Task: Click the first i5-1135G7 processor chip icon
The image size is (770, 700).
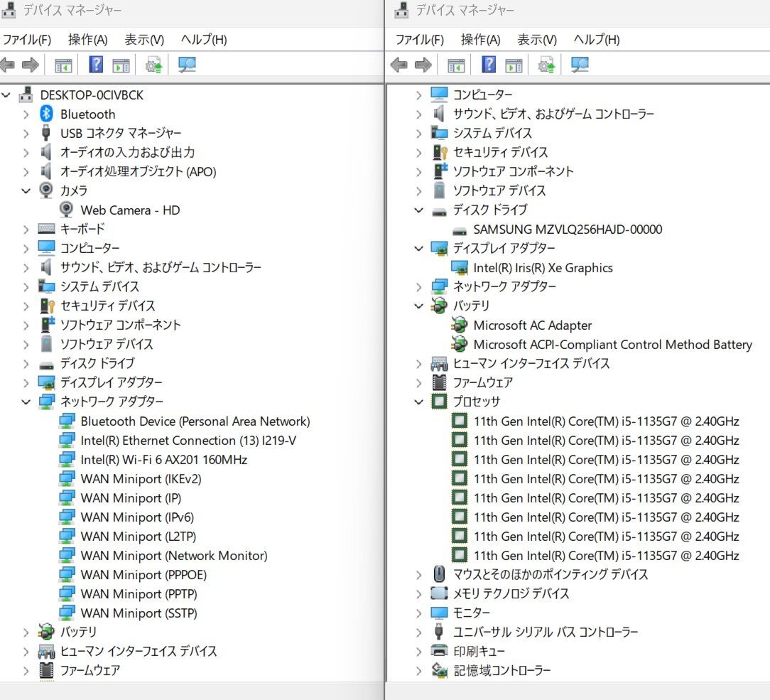Action: tap(459, 421)
